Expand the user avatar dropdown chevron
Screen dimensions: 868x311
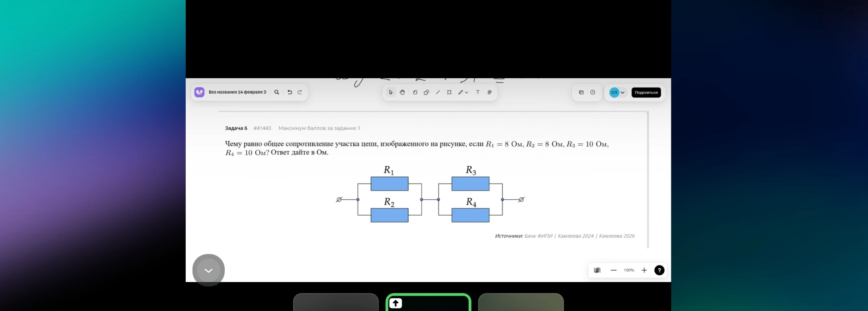click(x=623, y=93)
